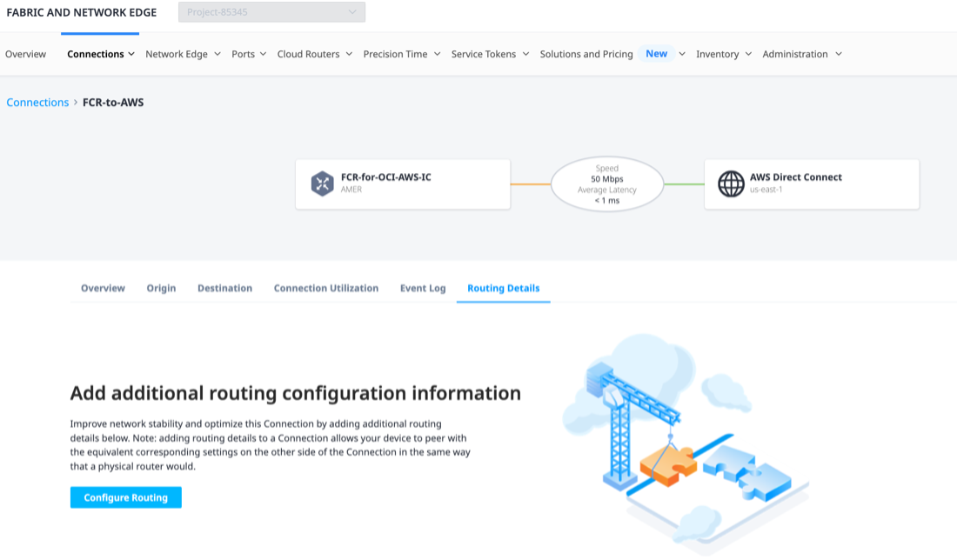Click the New badge in navigation
Viewport: 957px width, 560px height.
[656, 54]
